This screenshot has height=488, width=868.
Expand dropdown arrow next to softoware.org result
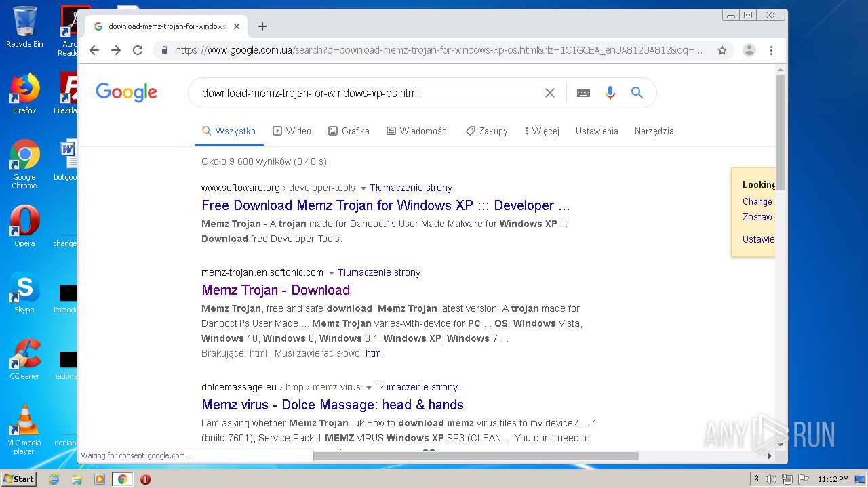pos(363,188)
